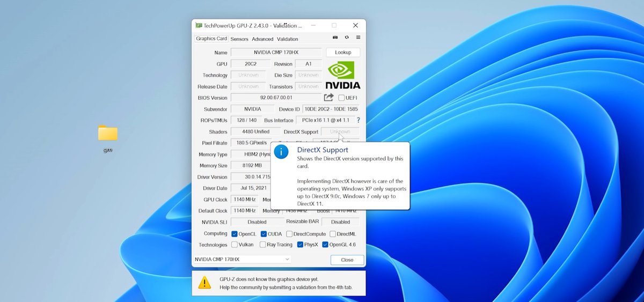This screenshot has height=302, width=644.
Task: Click the NVIDIA logo image
Action: pyautogui.click(x=343, y=75)
